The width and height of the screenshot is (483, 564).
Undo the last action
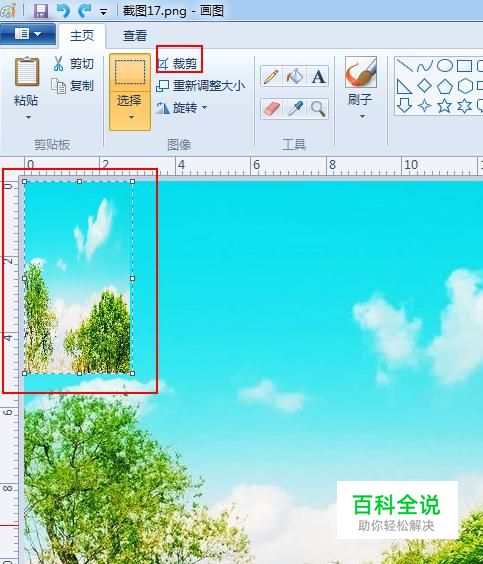pos(63,11)
